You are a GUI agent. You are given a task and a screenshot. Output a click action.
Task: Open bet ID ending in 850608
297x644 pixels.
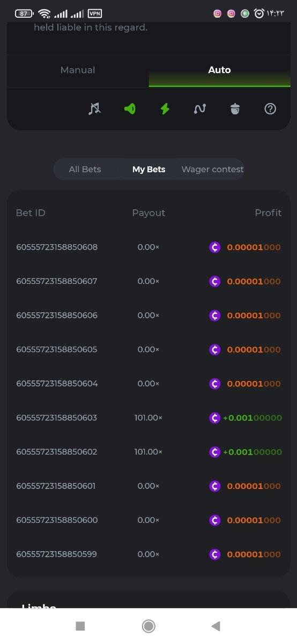point(57,247)
